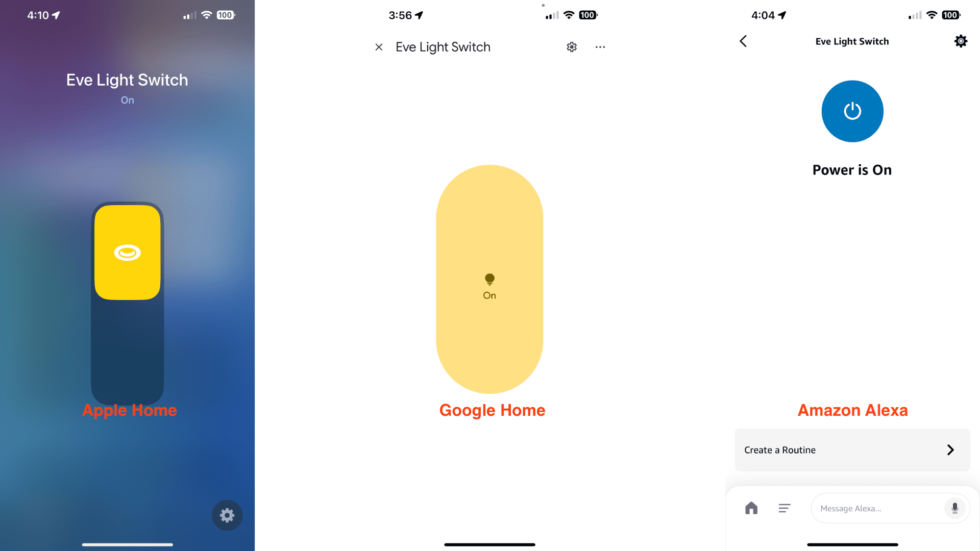Click the Google Home overflow menu icon
The height and width of the screenshot is (551, 980).
click(600, 46)
